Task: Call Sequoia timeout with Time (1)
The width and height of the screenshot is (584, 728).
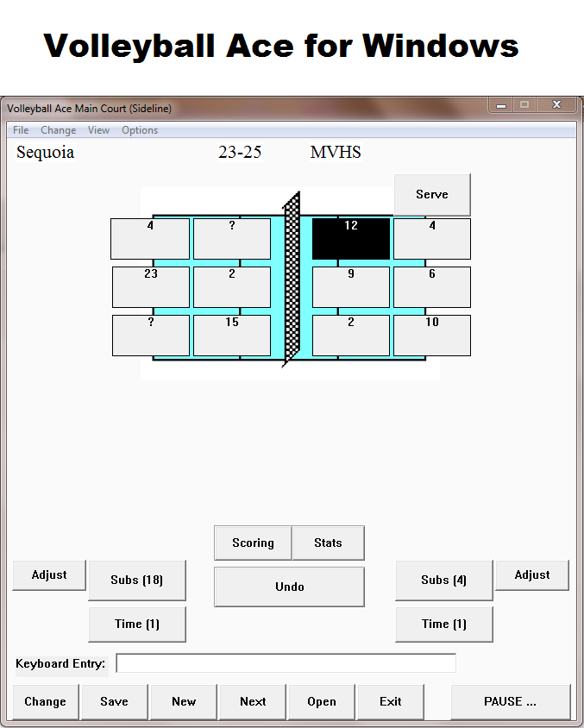Action: tap(137, 624)
